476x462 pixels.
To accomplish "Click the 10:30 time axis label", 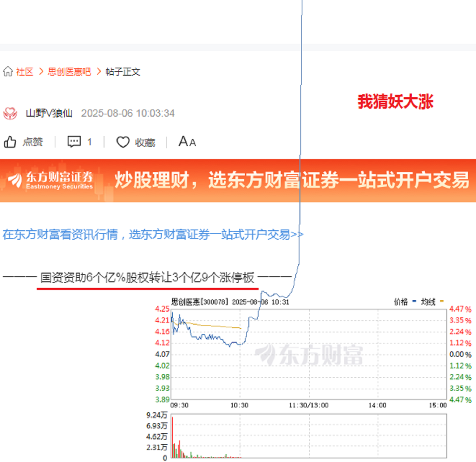I will [239, 405].
